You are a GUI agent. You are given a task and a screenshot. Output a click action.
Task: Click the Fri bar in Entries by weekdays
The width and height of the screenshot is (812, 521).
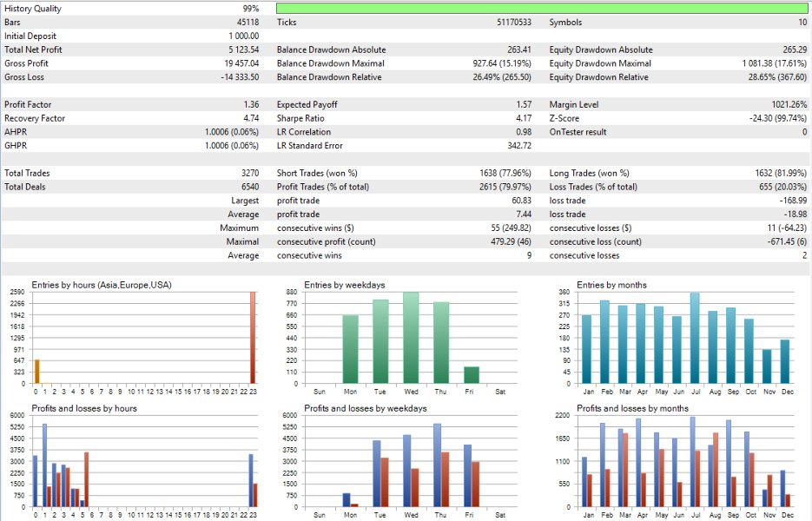point(472,375)
